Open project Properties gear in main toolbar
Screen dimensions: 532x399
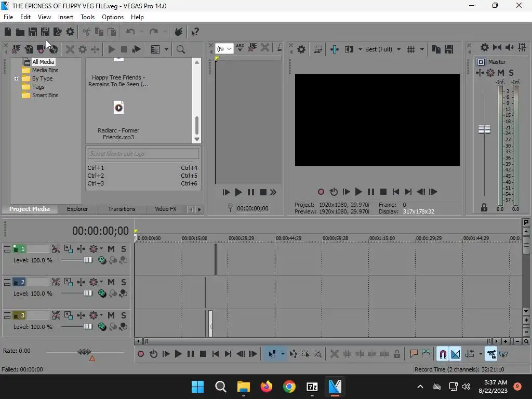[70, 32]
